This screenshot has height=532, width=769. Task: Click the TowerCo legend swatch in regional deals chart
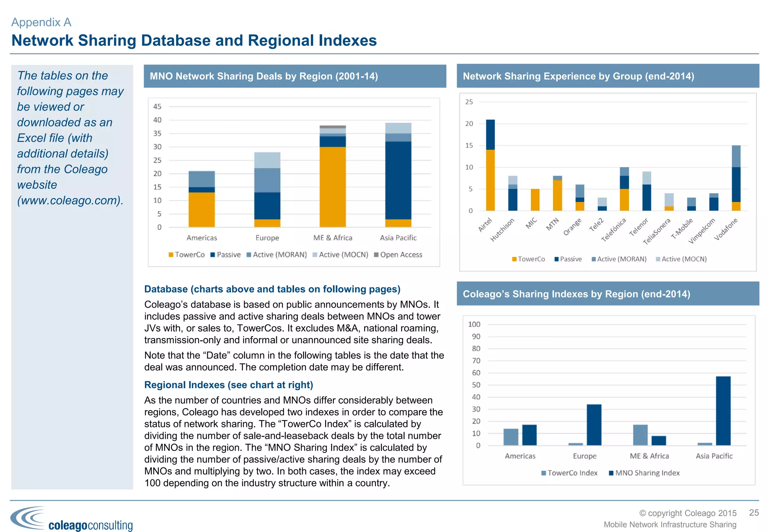coord(171,255)
